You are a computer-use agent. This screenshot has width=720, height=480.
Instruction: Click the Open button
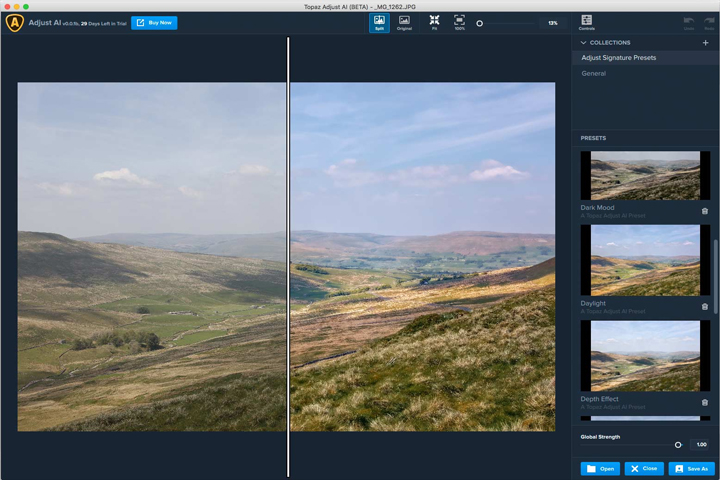click(x=600, y=469)
